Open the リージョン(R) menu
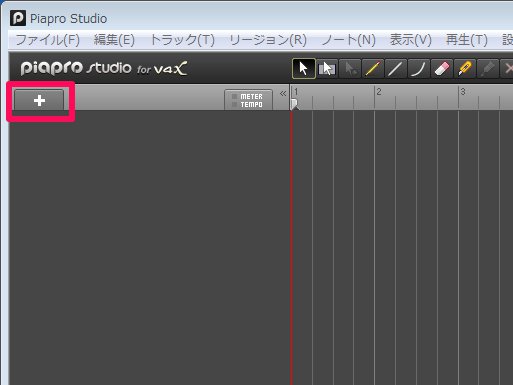The image size is (513, 385). [x=268, y=40]
